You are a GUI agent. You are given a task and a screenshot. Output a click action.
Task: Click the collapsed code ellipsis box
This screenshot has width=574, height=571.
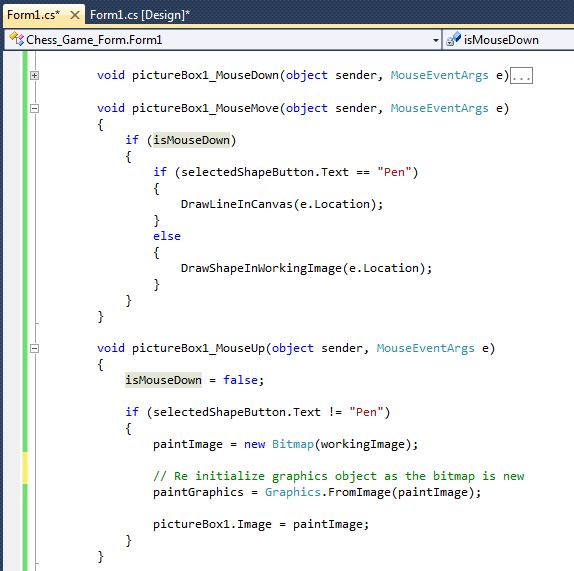click(521, 76)
